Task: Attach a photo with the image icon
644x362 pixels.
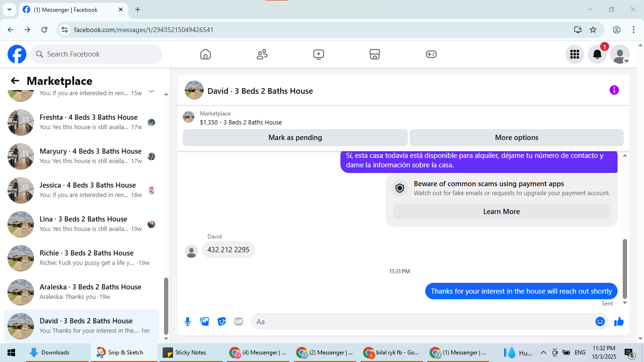Action: point(205,321)
